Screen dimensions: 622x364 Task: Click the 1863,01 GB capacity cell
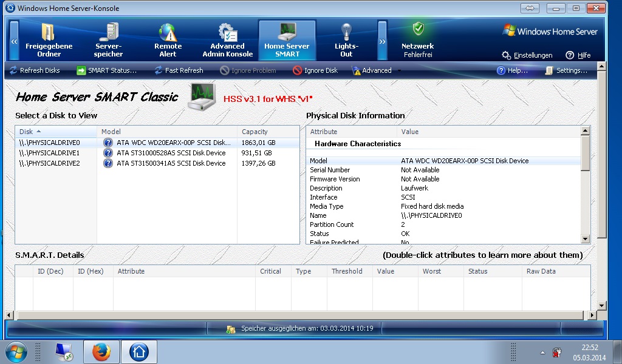pos(258,143)
